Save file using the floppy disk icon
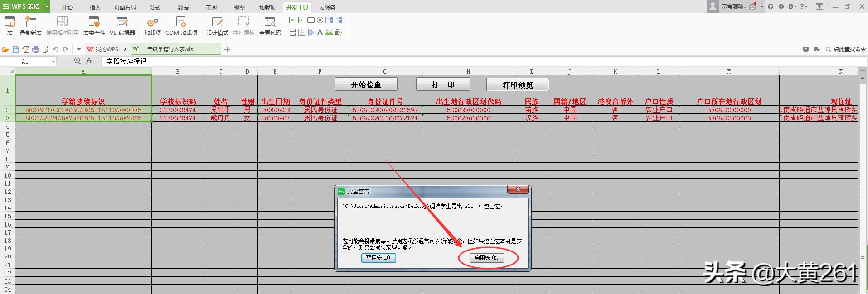 (16, 49)
